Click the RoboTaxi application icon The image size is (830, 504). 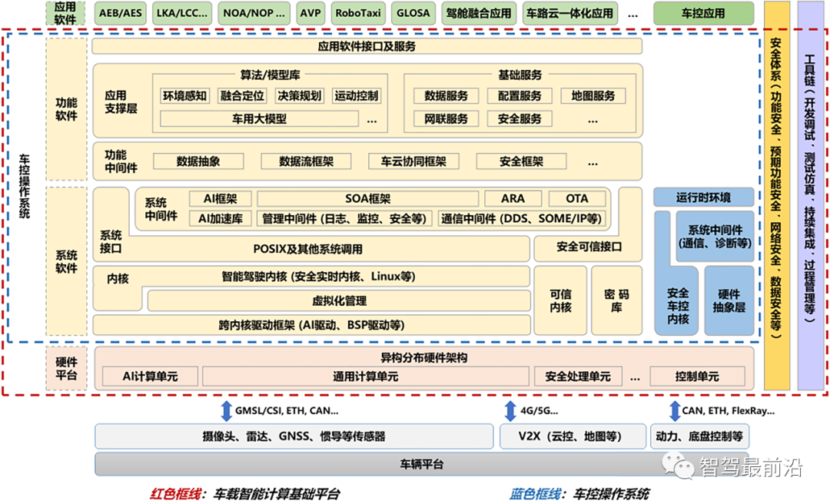tap(358, 12)
